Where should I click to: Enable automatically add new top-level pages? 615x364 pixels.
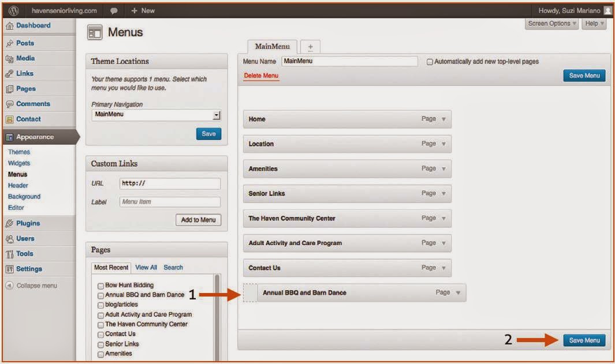[430, 62]
